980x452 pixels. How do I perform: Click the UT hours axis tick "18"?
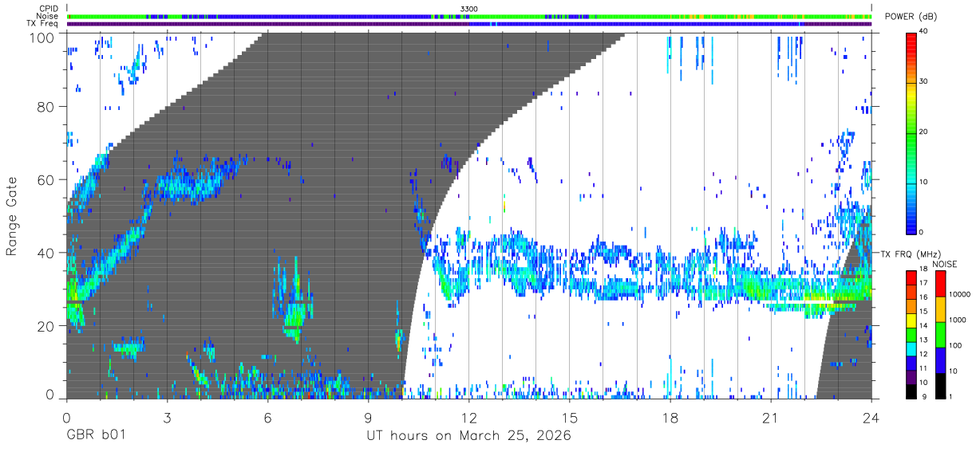[670, 416]
